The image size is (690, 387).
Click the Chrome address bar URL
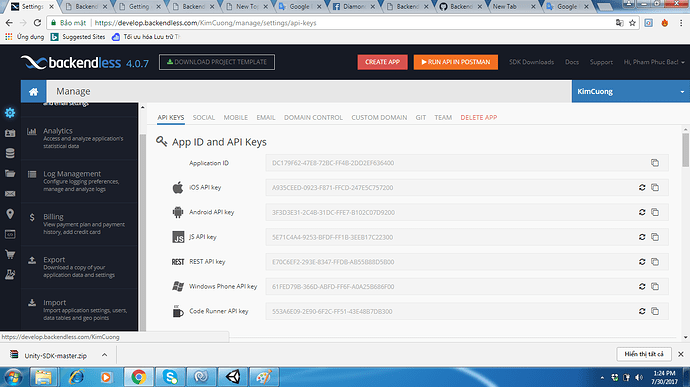(x=206, y=23)
